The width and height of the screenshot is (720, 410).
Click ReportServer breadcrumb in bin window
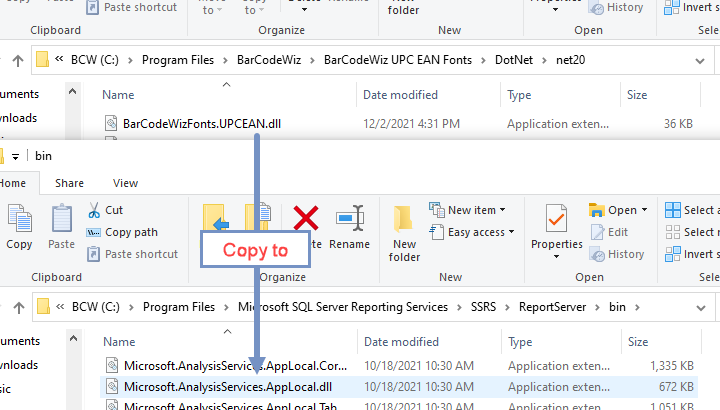pos(552,307)
